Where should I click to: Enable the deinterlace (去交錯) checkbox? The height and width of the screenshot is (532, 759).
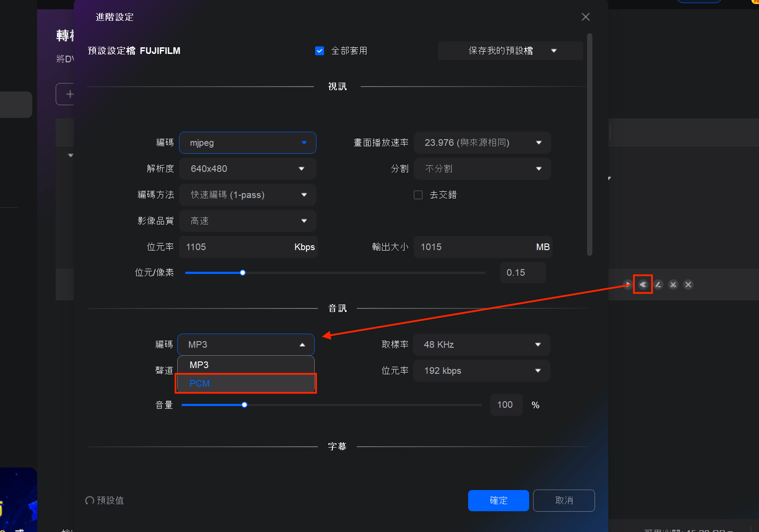point(418,195)
